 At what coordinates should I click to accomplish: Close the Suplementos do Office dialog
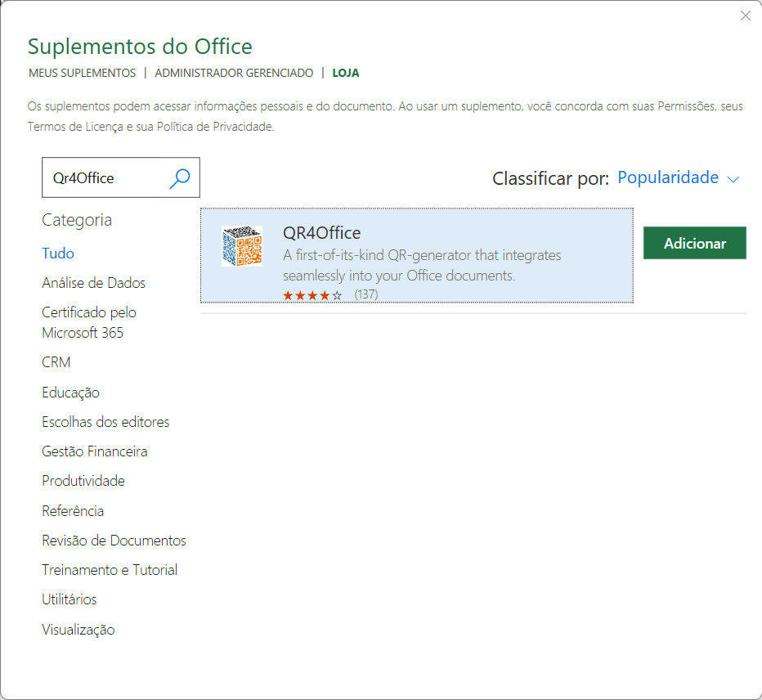(x=745, y=16)
